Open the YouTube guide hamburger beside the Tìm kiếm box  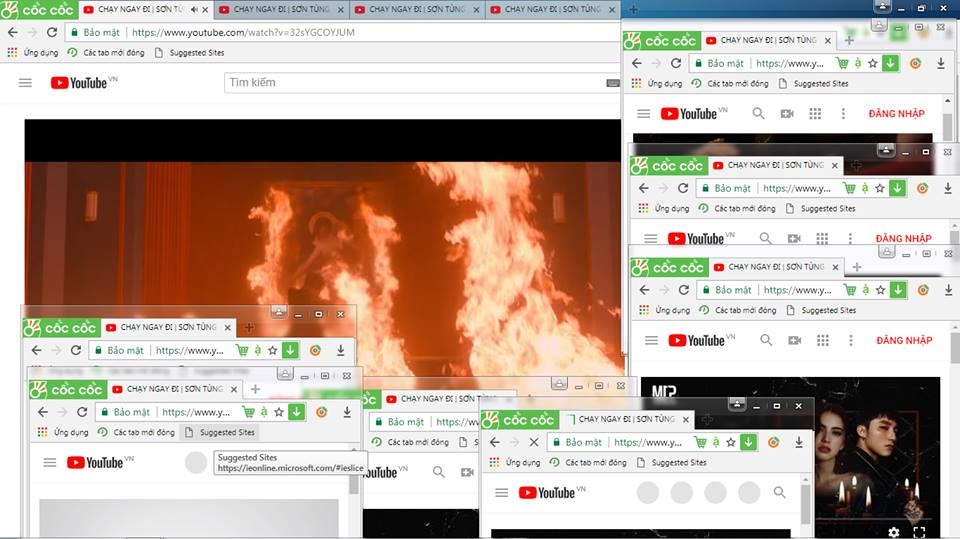coord(25,83)
